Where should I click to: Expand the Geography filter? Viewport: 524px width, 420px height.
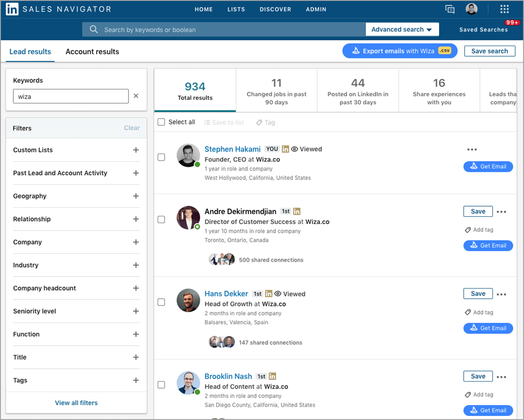[136, 196]
